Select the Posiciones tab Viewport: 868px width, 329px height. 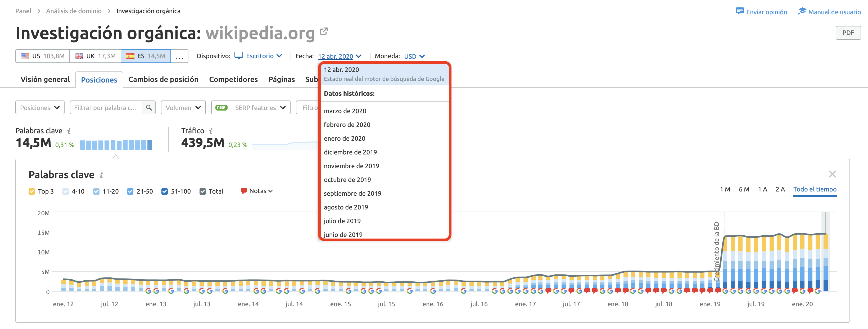coord(99,80)
